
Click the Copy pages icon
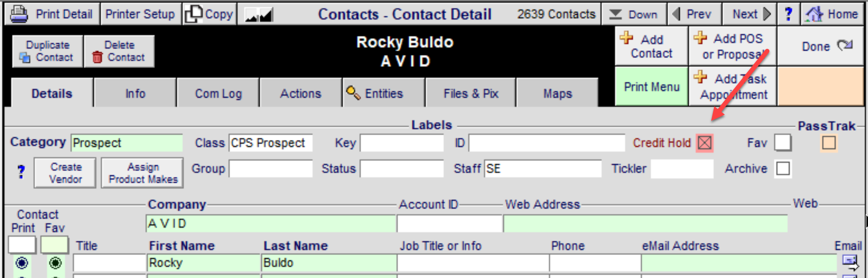tap(193, 14)
